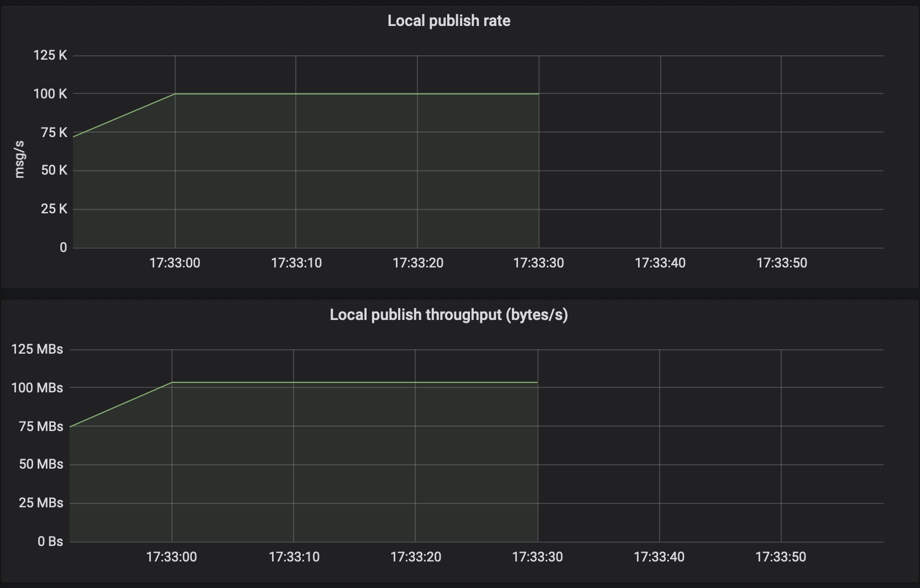The image size is (920, 588).
Task: Click the 25 K axis label in publish rate
Action: pyautogui.click(x=54, y=209)
